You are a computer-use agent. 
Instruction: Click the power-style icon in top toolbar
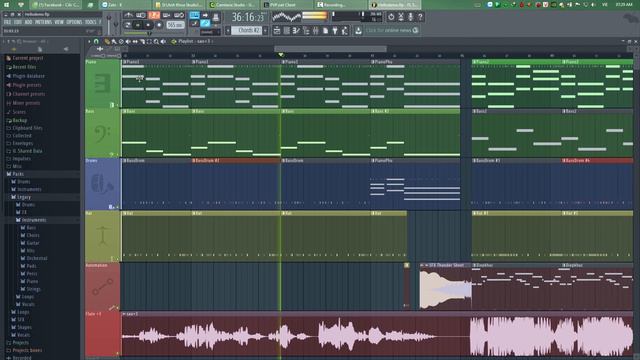[391, 17]
